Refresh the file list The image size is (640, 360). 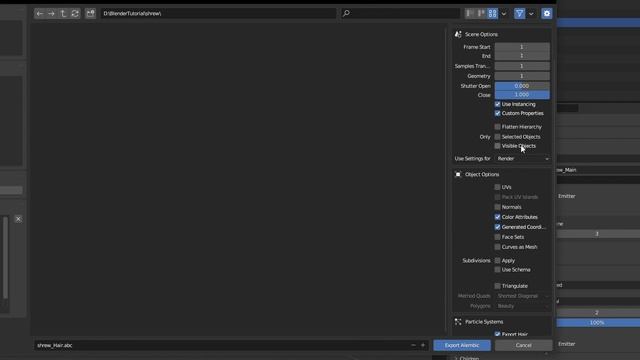(x=75, y=13)
